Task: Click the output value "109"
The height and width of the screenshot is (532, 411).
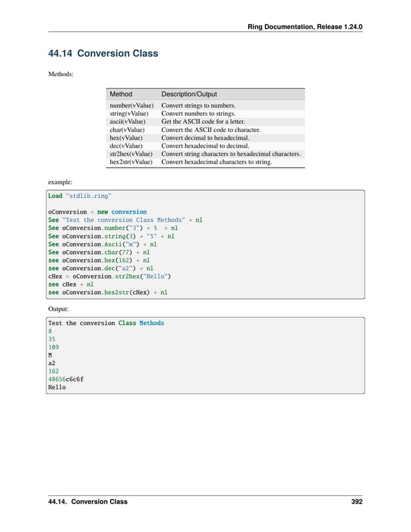Action: [x=53, y=347]
